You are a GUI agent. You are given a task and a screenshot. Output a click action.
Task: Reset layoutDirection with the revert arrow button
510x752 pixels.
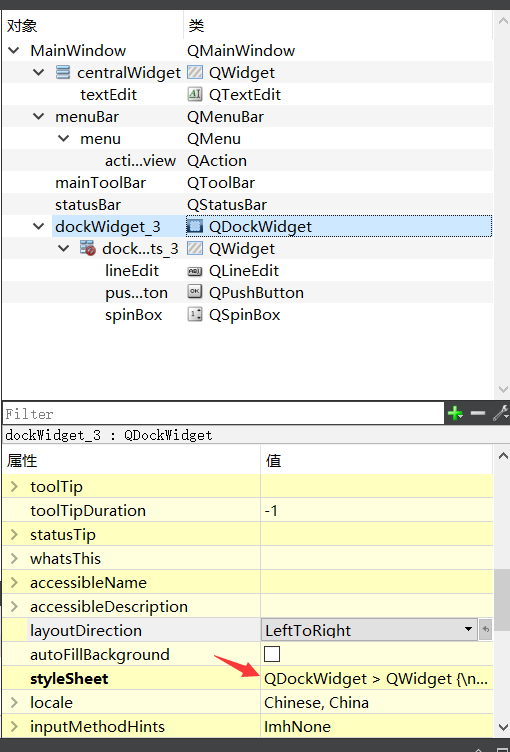(486, 630)
